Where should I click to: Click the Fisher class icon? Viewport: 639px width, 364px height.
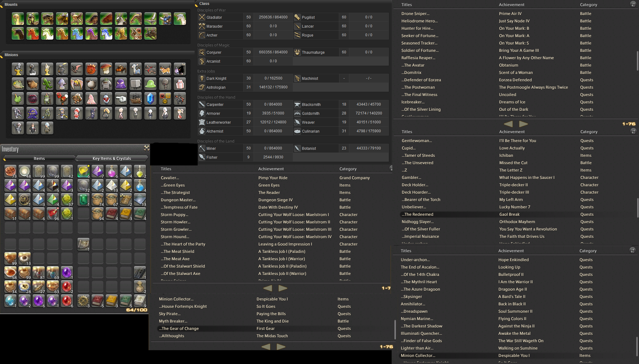[x=202, y=157]
